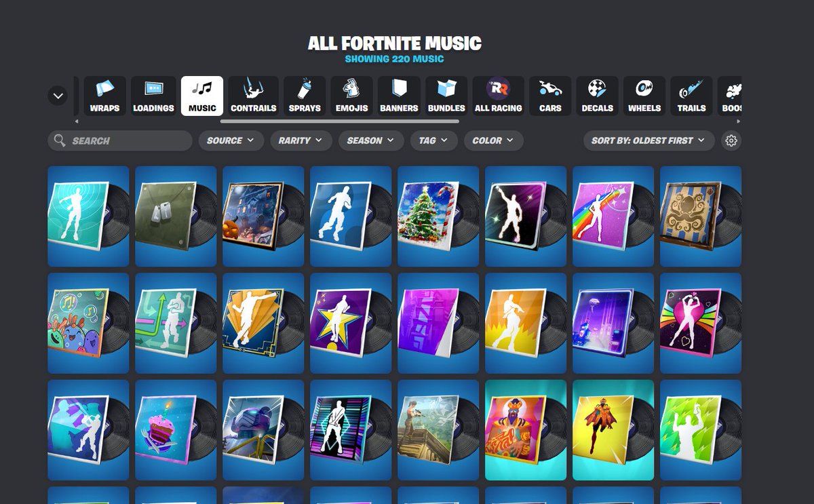814x504 pixels.
Task: Open the Color filter dropdown
Action: pyautogui.click(x=494, y=140)
